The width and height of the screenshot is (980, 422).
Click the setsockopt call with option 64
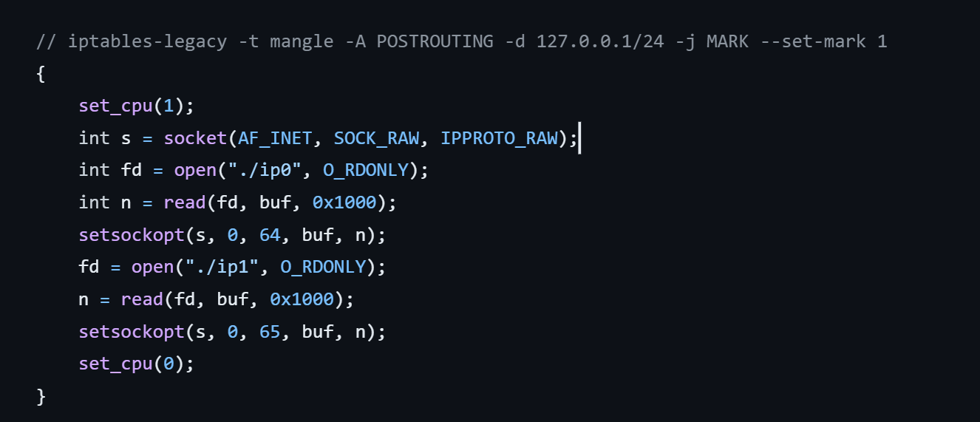pyautogui.click(x=232, y=234)
